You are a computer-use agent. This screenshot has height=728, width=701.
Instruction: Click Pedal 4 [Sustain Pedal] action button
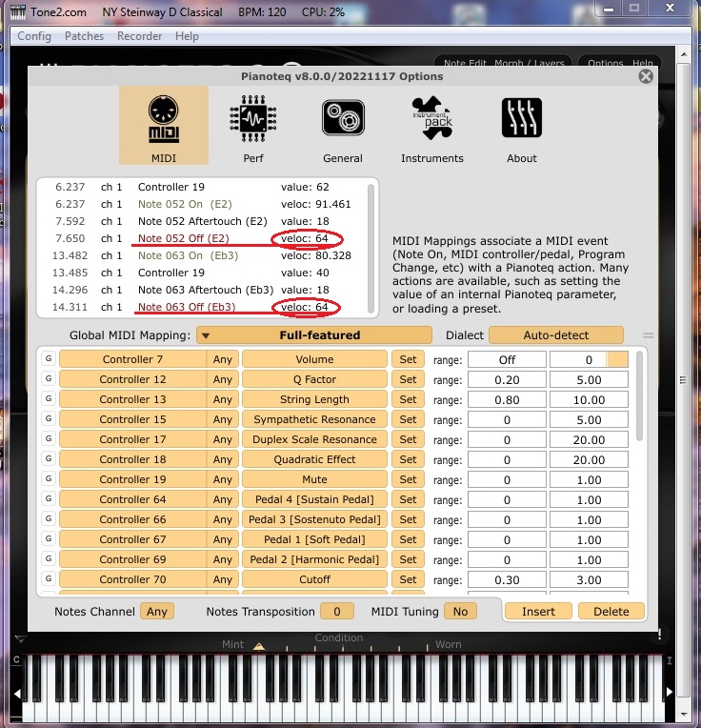point(314,499)
